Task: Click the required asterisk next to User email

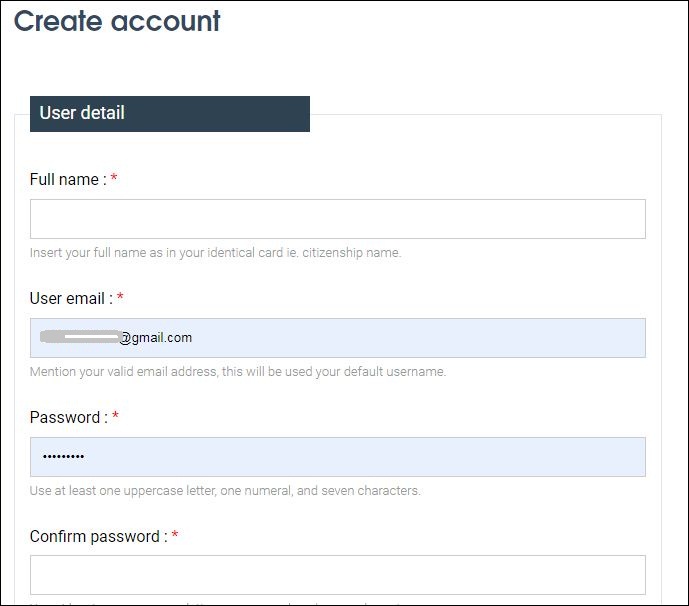Action: pyautogui.click(x=120, y=299)
